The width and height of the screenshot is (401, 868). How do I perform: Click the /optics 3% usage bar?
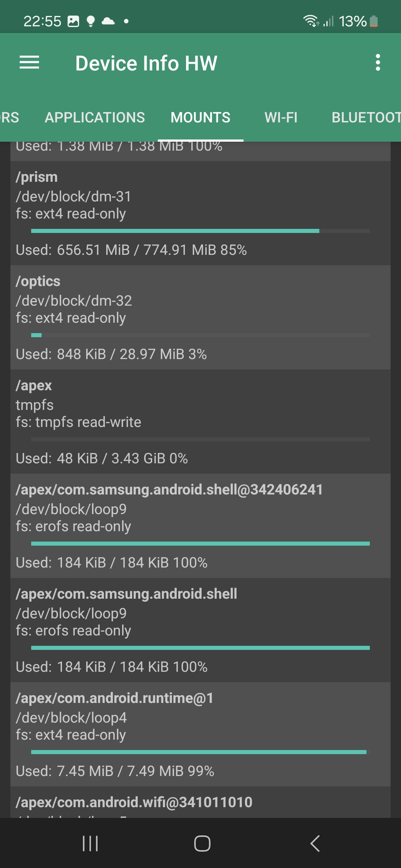(x=200, y=335)
